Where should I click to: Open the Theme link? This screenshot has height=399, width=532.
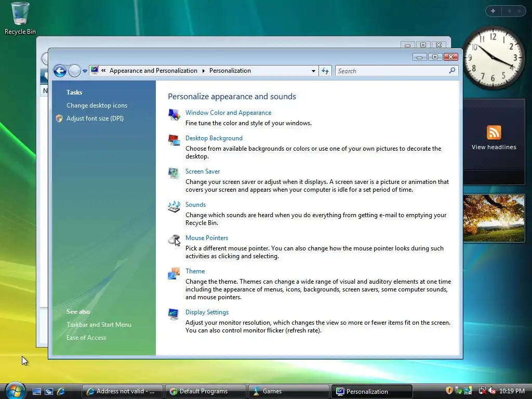(x=195, y=271)
